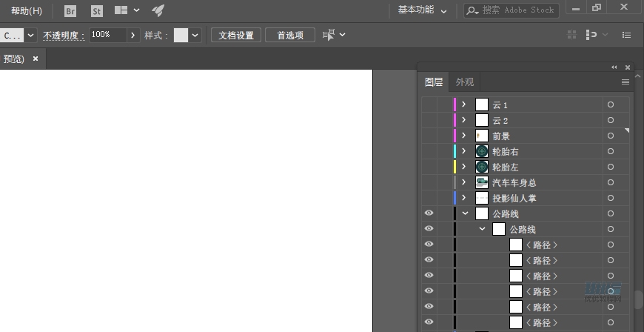This screenshot has width=644, height=332.
Task: Open the Layers panel menu icon
Action: click(625, 82)
